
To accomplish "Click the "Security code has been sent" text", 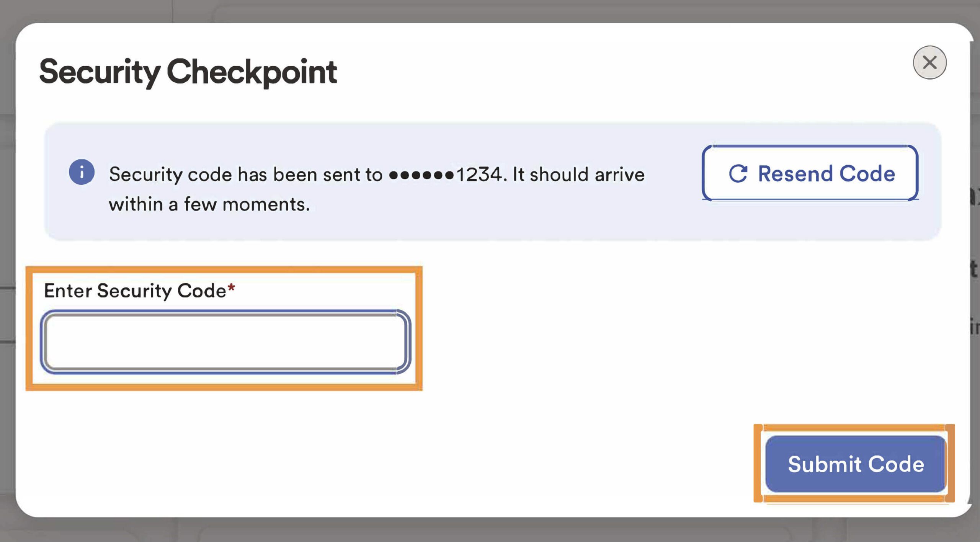I will [245, 175].
